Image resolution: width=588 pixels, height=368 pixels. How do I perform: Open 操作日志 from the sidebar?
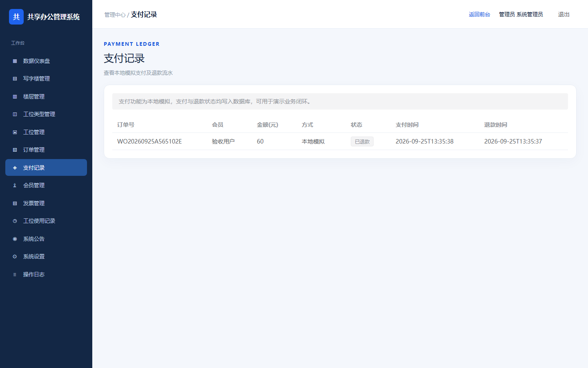pyautogui.click(x=46, y=274)
